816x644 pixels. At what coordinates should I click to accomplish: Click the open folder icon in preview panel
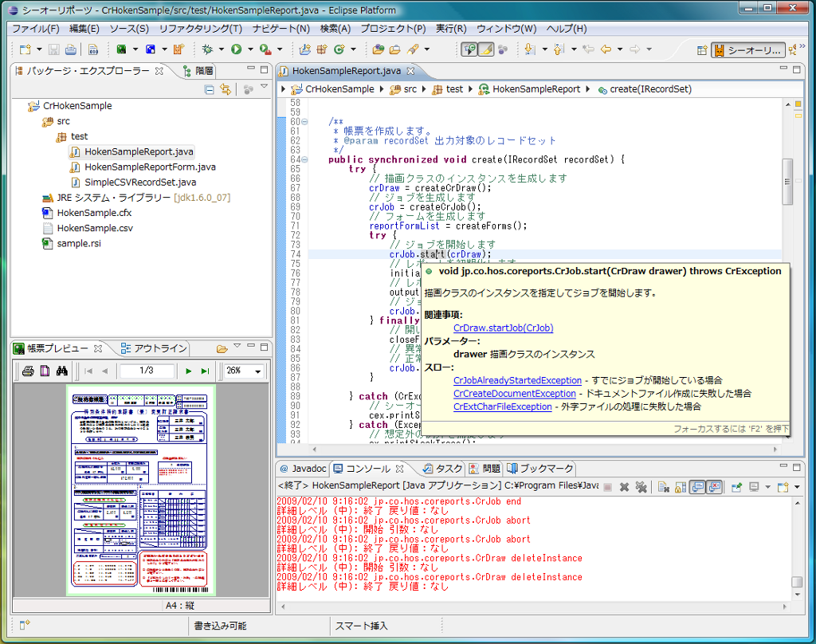(x=222, y=349)
